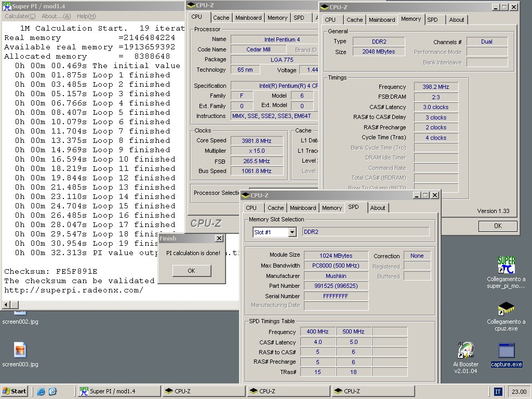Select the capture.exe desktop icon
Image resolution: width=532 pixels, height=399 pixels.
506,355
